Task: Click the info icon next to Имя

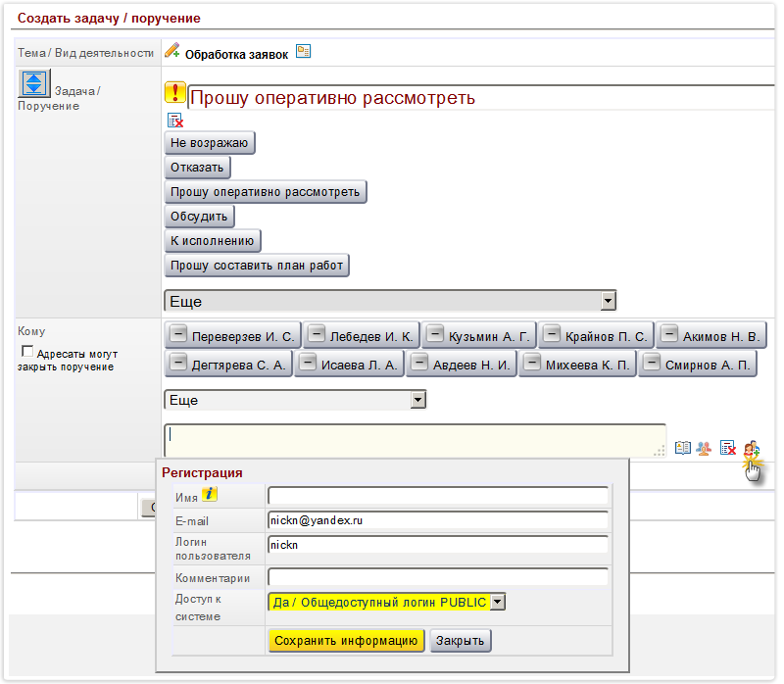Action: click(209, 494)
